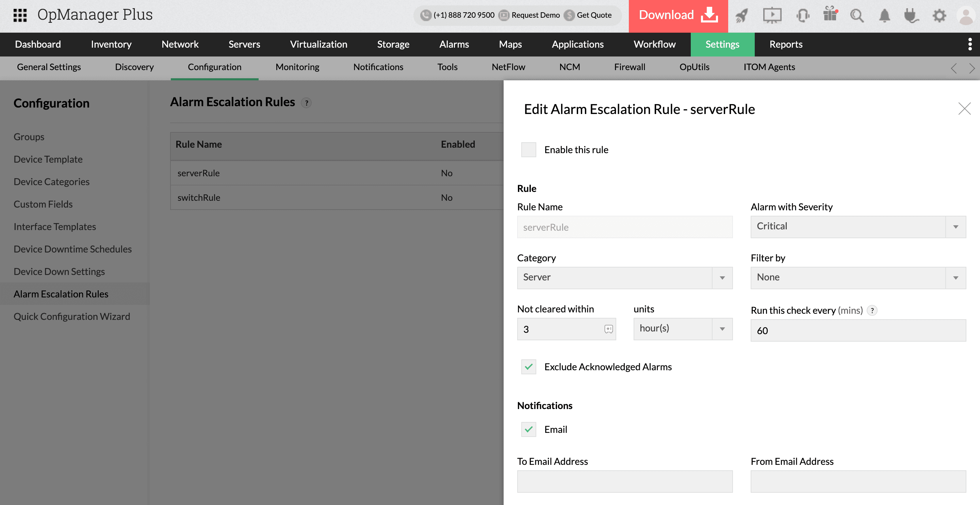Click the Run this check every field
This screenshot has width=980, height=505.
point(858,331)
